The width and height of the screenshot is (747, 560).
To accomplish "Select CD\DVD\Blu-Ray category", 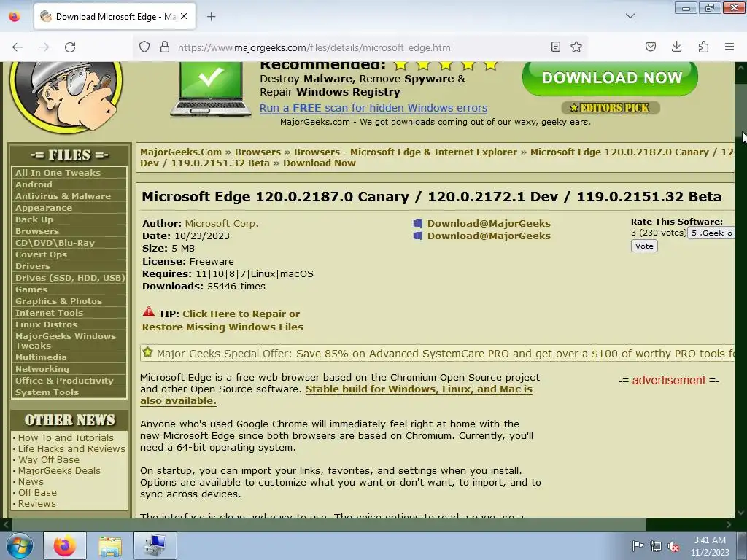I will (x=55, y=243).
